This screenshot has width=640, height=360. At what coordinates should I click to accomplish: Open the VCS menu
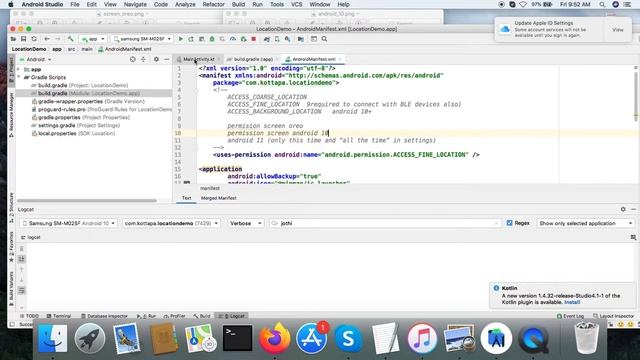click(x=296, y=4)
